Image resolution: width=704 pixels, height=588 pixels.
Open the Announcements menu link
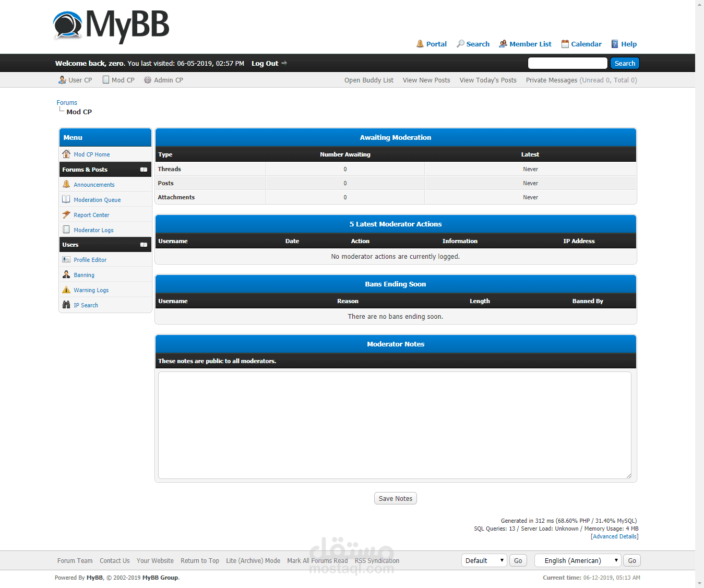pos(94,185)
